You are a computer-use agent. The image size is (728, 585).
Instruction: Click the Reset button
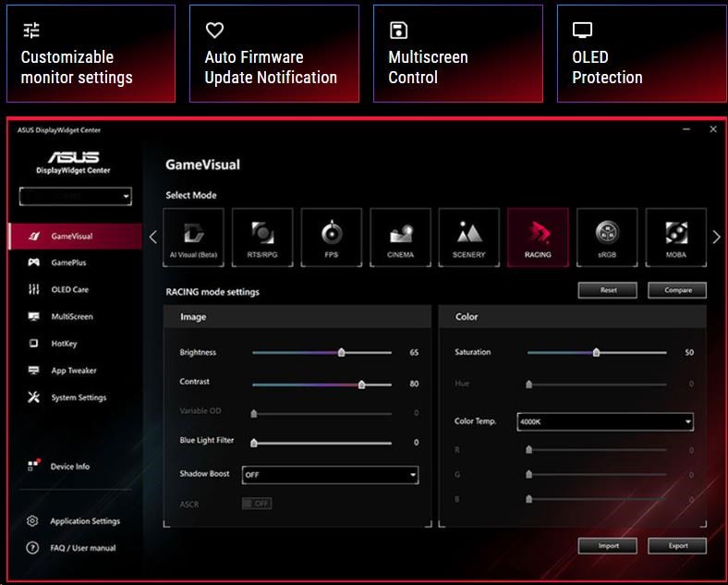608,290
